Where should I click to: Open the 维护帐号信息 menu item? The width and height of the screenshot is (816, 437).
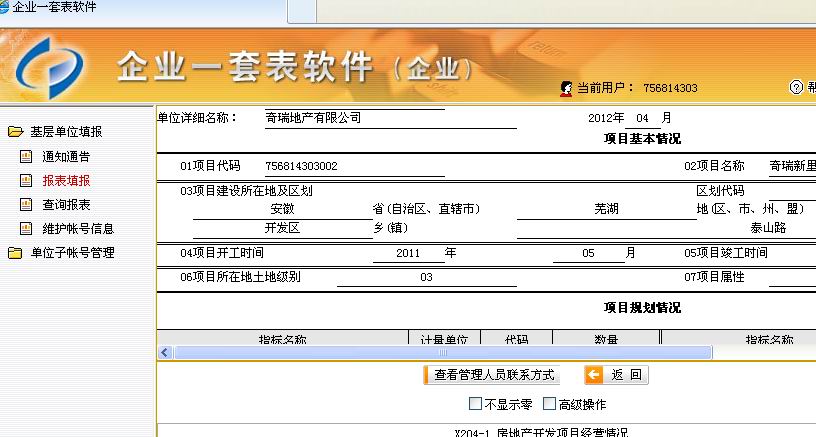click(x=78, y=228)
